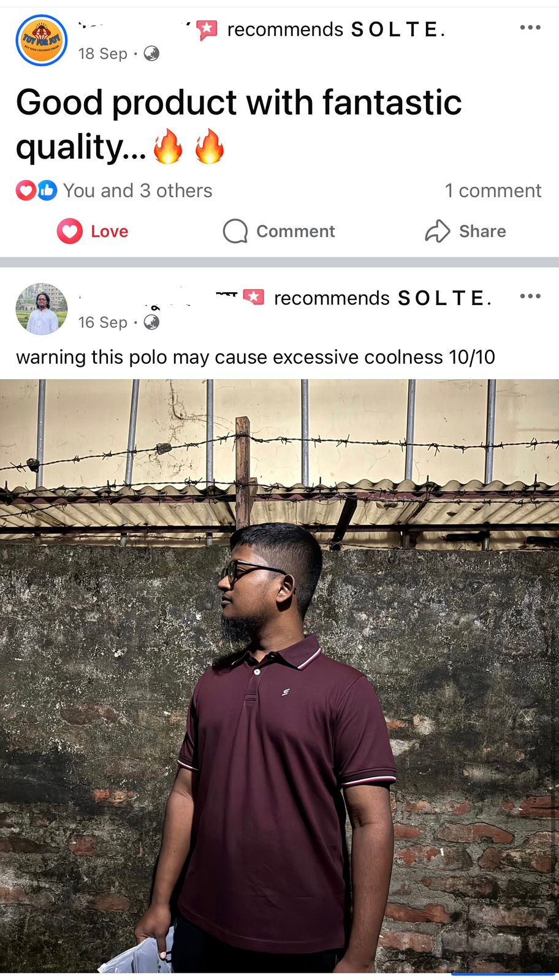Viewport: 559px width, 980px height.
Task: View the "You and 3 others" reactions list
Action: coord(137,190)
